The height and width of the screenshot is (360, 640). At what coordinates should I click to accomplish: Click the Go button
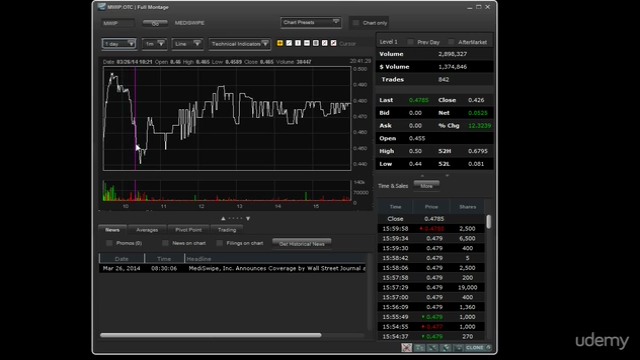(x=155, y=23)
